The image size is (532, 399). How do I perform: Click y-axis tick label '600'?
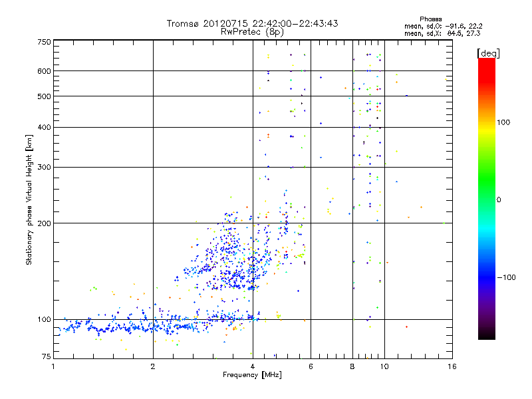pos(45,71)
